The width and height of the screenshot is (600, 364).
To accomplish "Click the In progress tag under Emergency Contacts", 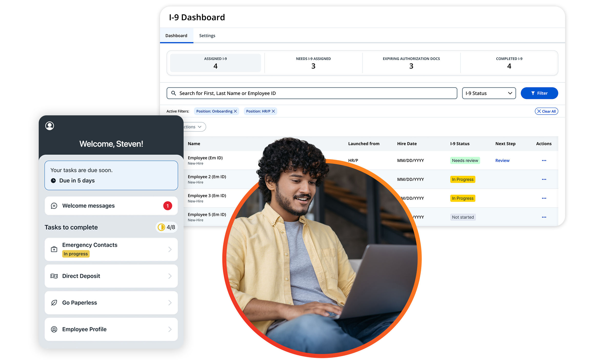I will (x=76, y=254).
